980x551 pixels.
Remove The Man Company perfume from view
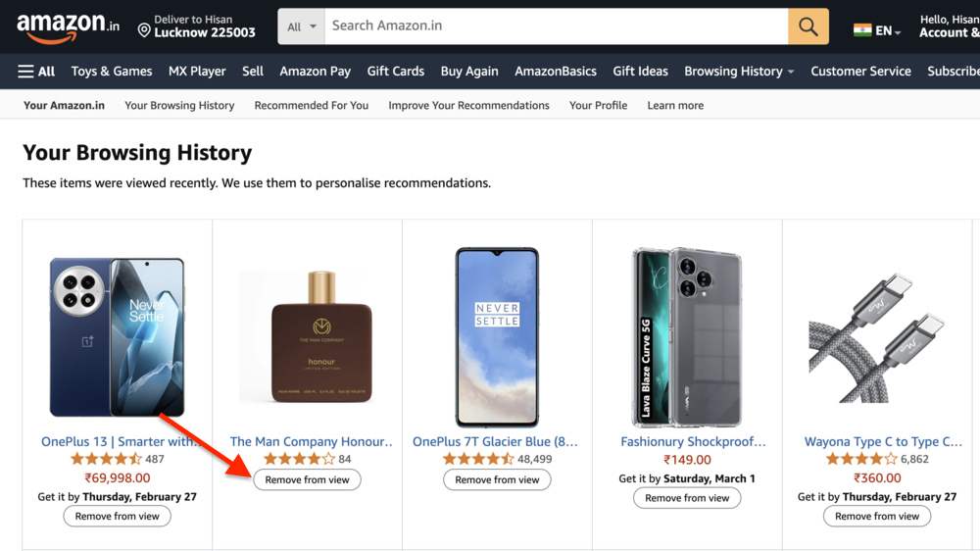(307, 480)
